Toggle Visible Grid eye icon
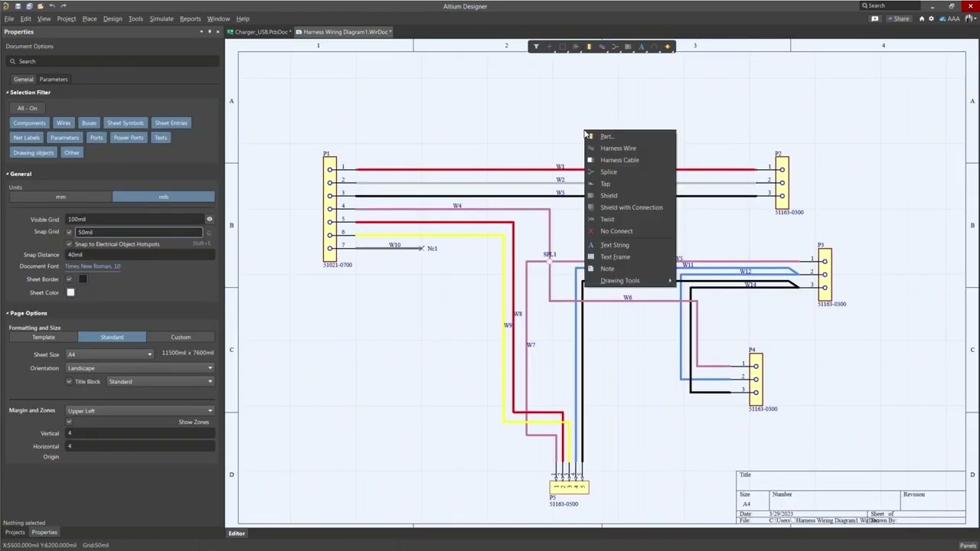The height and width of the screenshot is (551, 980). click(209, 219)
